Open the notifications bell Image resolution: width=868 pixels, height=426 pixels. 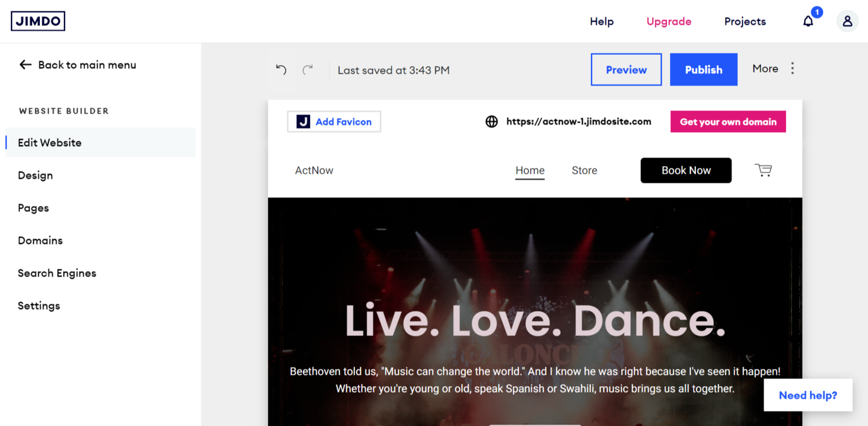[808, 21]
